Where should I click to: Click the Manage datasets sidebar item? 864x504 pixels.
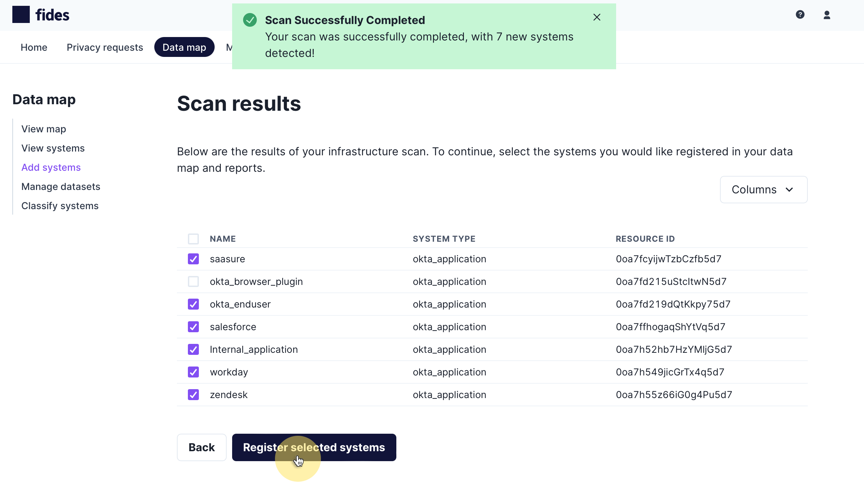[61, 186]
